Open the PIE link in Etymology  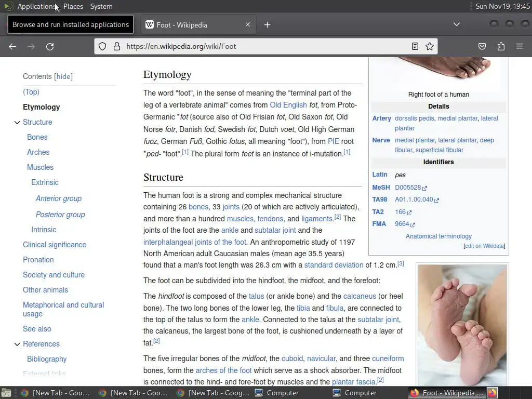pos(333,141)
